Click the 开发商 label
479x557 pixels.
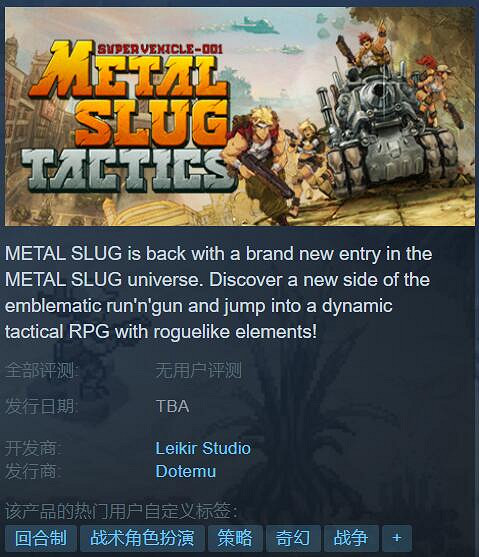coord(33,448)
